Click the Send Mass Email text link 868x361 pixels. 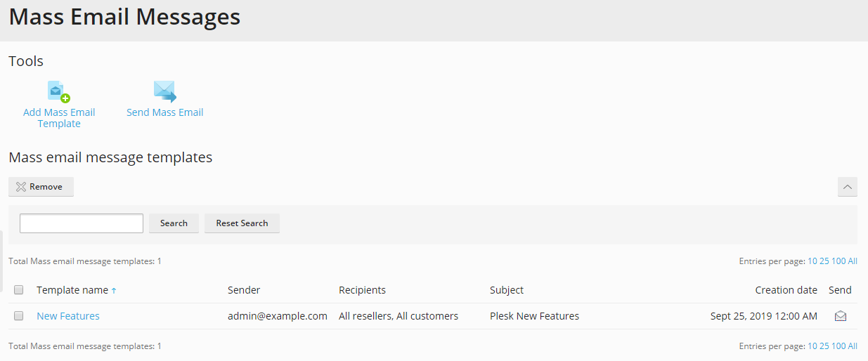(x=164, y=112)
